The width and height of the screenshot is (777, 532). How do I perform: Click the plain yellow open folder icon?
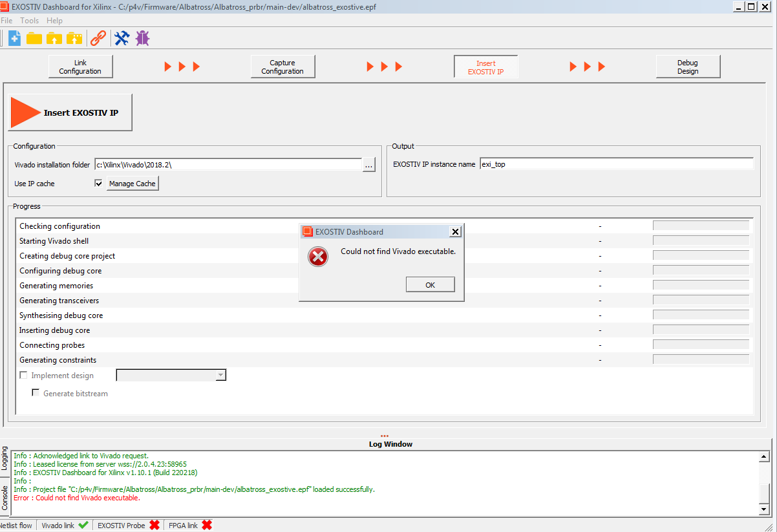34,38
